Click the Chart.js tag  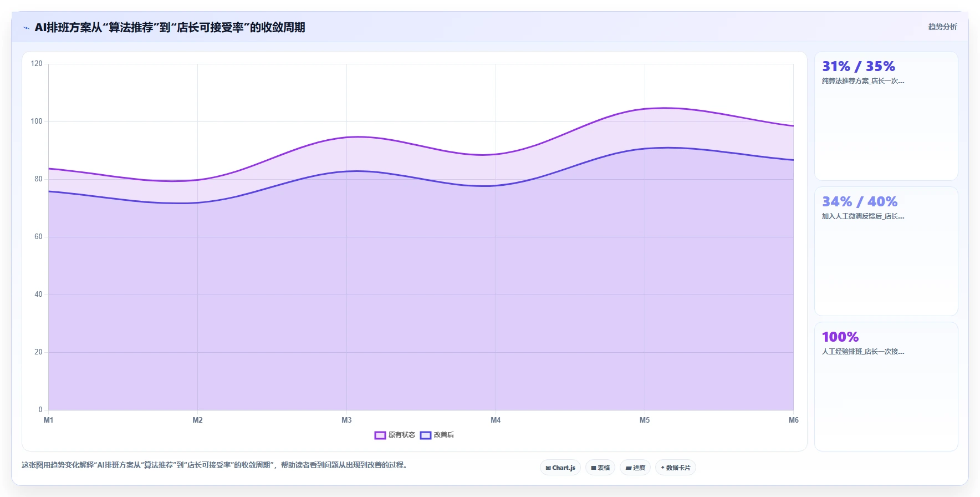[x=560, y=468]
